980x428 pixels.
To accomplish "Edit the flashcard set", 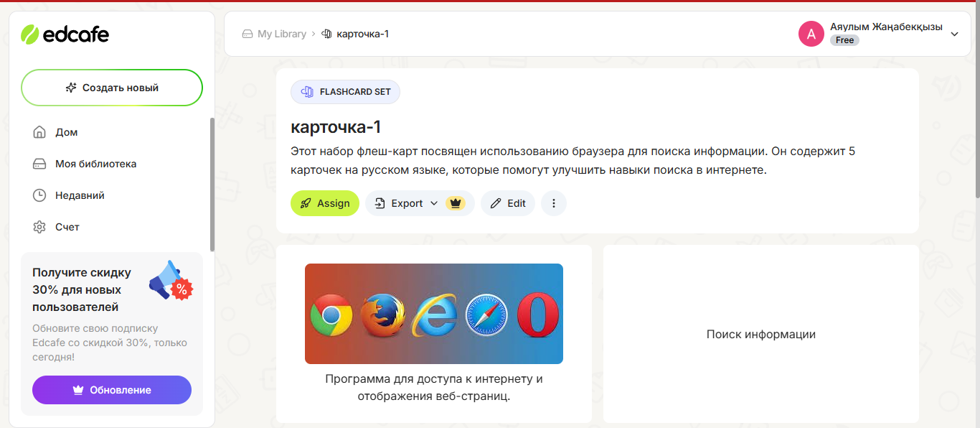I will (508, 203).
